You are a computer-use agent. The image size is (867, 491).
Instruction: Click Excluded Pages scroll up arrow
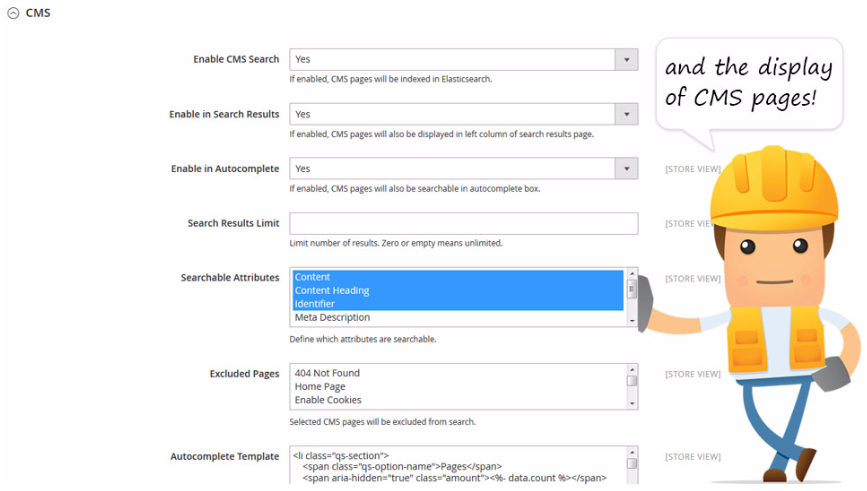coord(632,369)
